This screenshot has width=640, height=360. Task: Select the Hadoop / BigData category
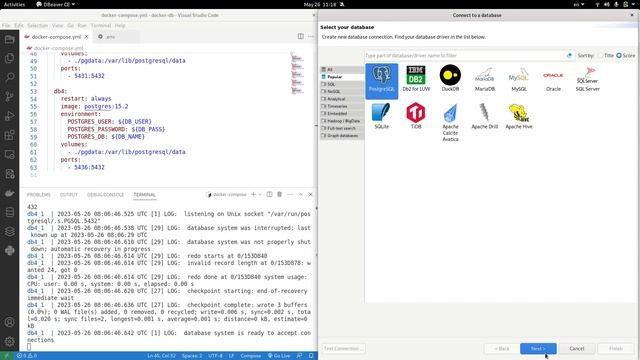[x=342, y=121]
